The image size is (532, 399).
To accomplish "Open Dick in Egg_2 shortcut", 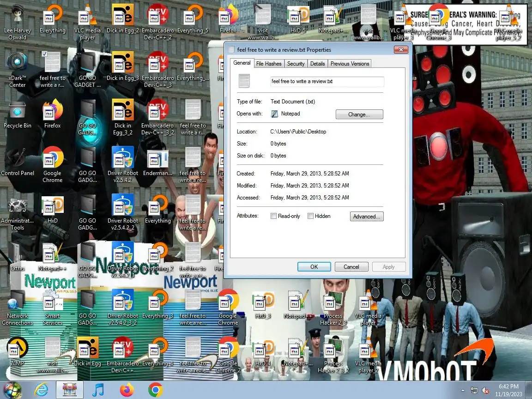I will 122,19.
